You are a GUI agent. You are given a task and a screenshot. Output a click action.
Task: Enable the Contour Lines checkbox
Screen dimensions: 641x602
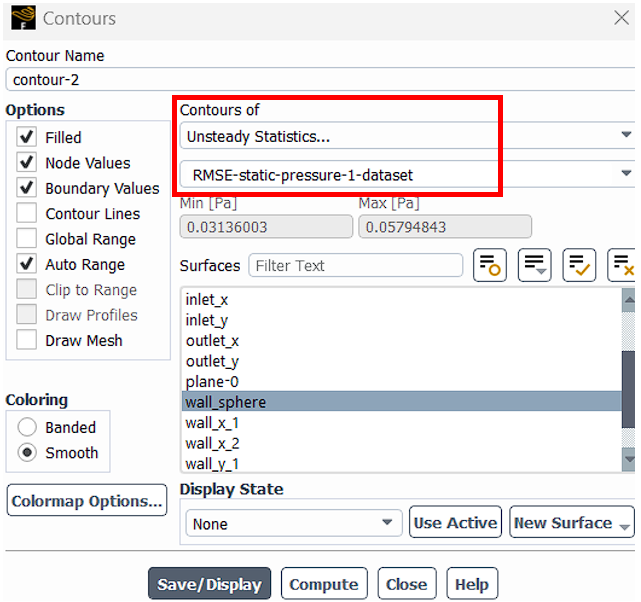[x=27, y=213]
